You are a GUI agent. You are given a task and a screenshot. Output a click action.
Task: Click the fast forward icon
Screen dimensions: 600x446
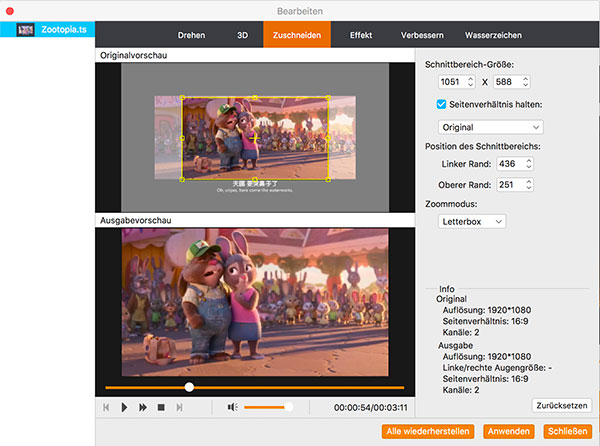[143, 407]
